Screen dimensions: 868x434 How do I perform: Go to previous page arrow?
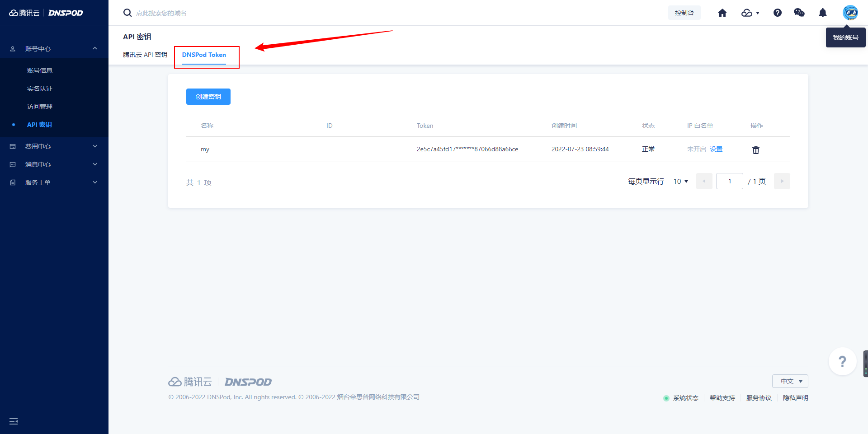coord(704,181)
